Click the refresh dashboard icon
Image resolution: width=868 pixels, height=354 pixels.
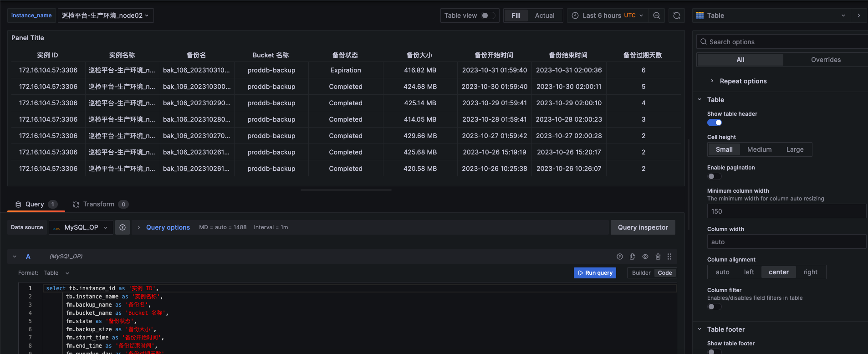[677, 15]
